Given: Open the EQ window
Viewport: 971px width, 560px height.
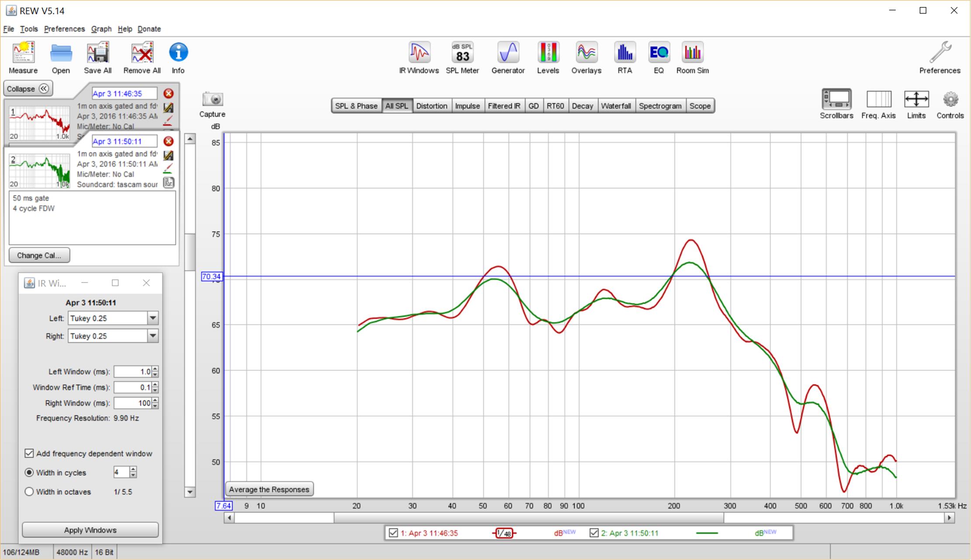Looking at the screenshot, I should pyautogui.click(x=659, y=58).
